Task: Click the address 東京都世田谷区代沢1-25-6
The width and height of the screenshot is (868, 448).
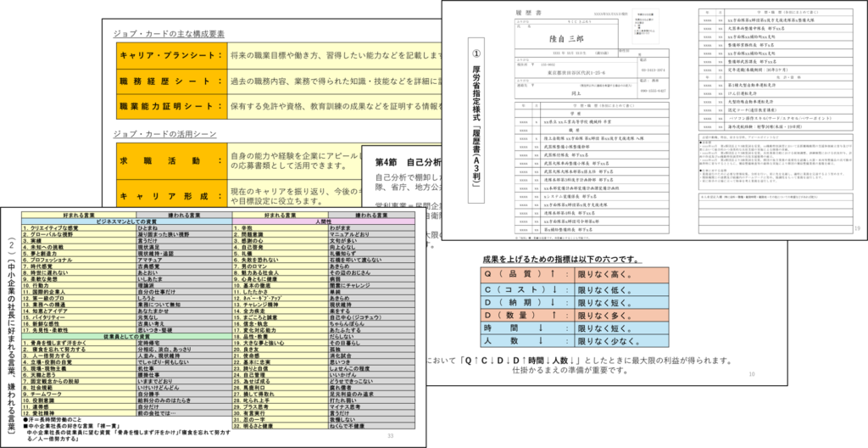Action: pyautogui.click(x=576, y=73)
